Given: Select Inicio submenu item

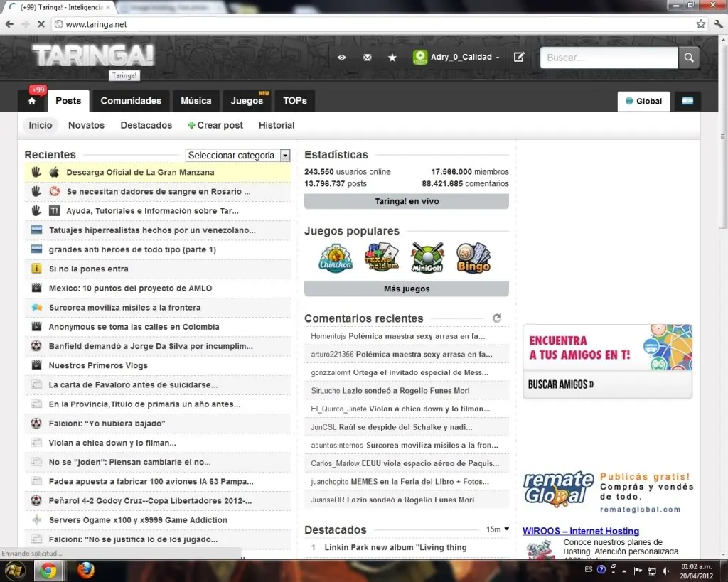Looking at the screenshot, I should [41, 125].
